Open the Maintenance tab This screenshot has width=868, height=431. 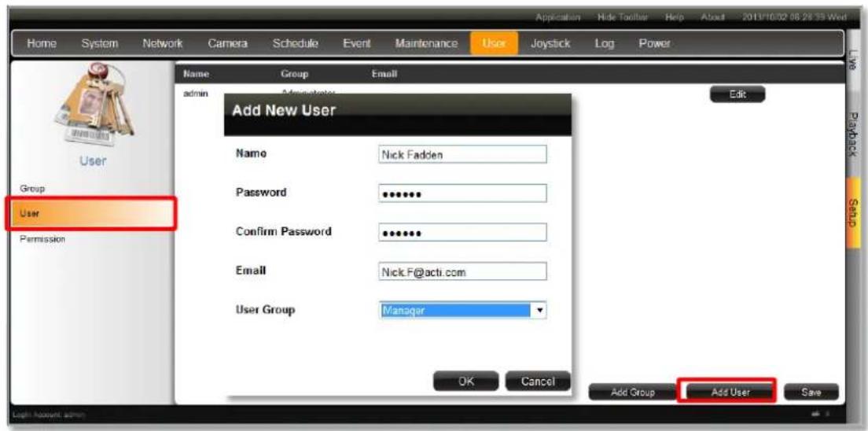pyautogui.click(x=426, y=43)
